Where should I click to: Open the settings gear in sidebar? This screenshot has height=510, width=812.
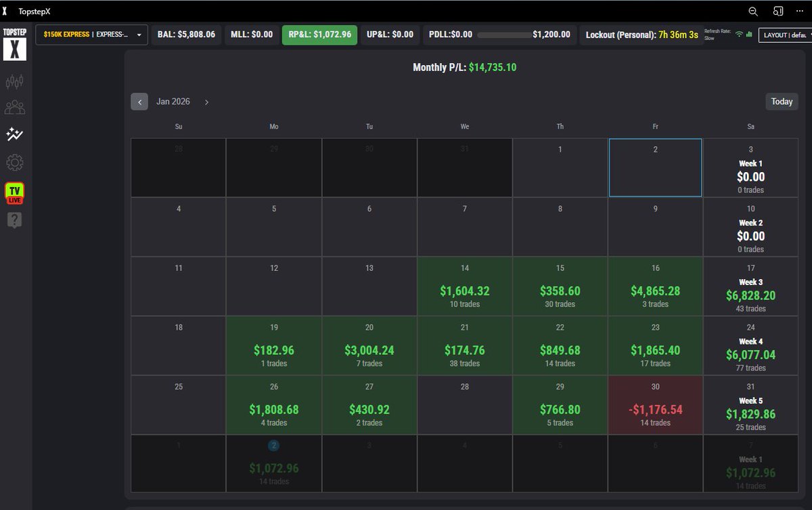15,163
